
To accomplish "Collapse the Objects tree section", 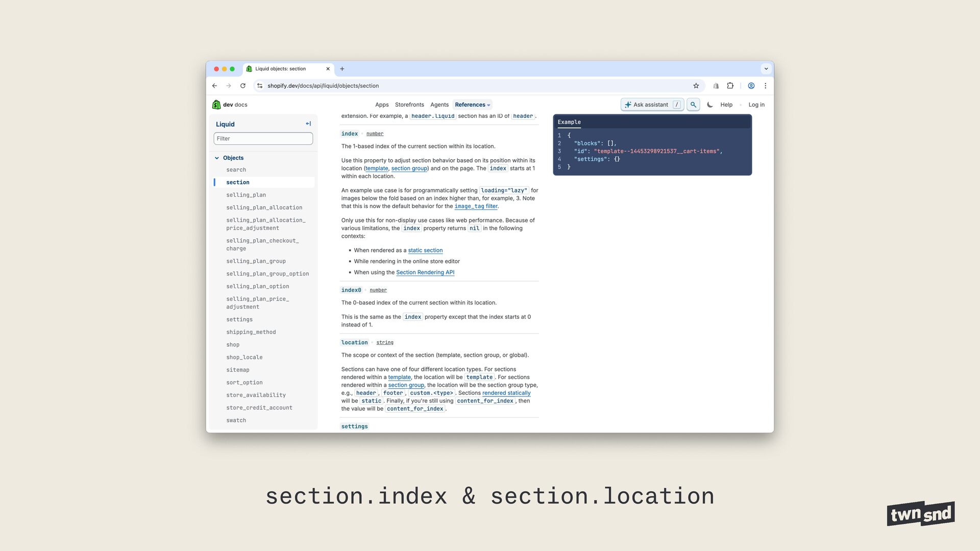I will (217, 158).
